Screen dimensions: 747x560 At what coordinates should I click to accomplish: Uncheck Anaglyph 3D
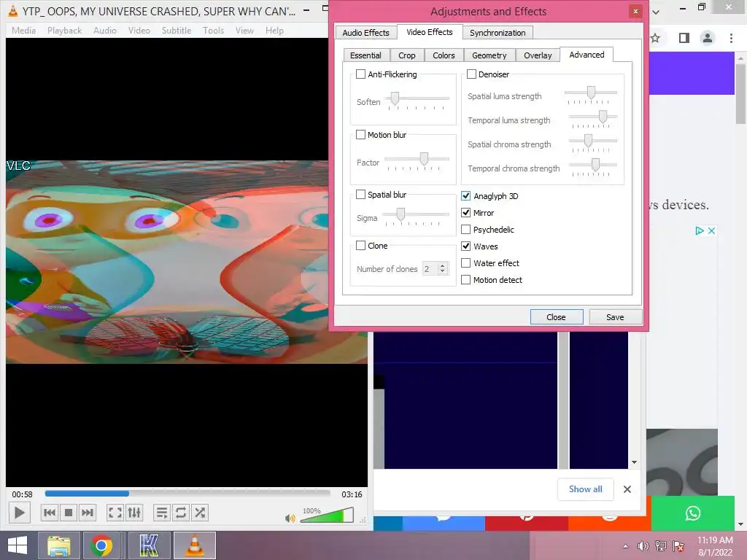click(x=466, y=195)
